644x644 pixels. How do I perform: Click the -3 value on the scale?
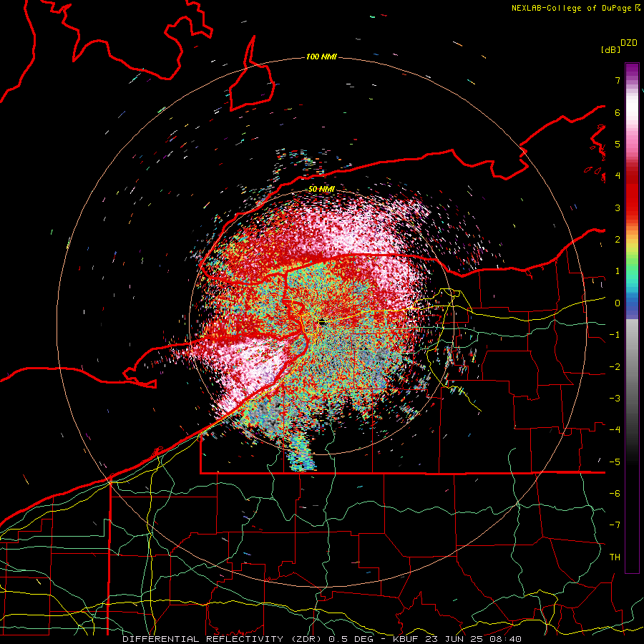click(x=615, y=399)
